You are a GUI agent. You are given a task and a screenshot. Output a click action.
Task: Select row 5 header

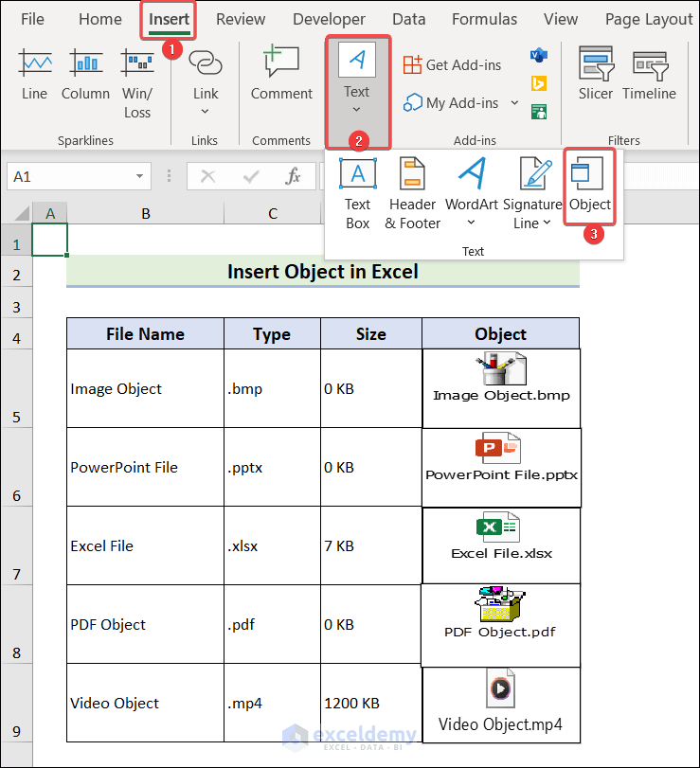[17, 388]
